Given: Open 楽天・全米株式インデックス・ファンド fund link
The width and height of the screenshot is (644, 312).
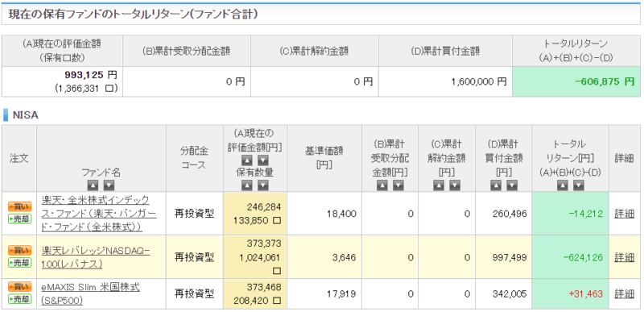Looking at the screenshot, I should 96,214.
